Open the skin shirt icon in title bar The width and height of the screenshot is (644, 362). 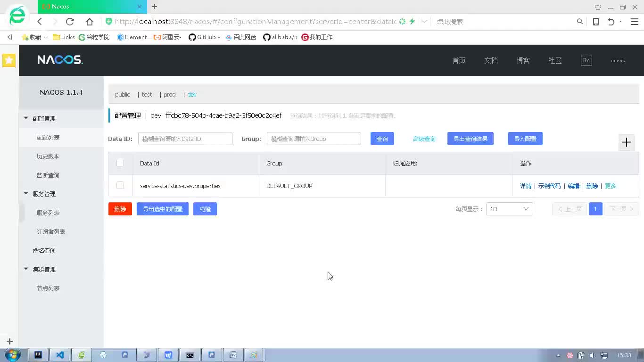[x=598, y=7]
